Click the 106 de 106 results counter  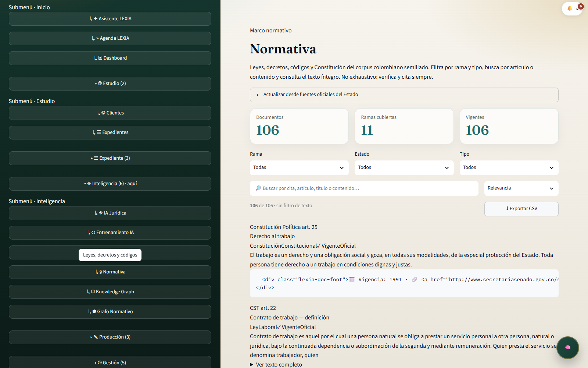point(281,206)
